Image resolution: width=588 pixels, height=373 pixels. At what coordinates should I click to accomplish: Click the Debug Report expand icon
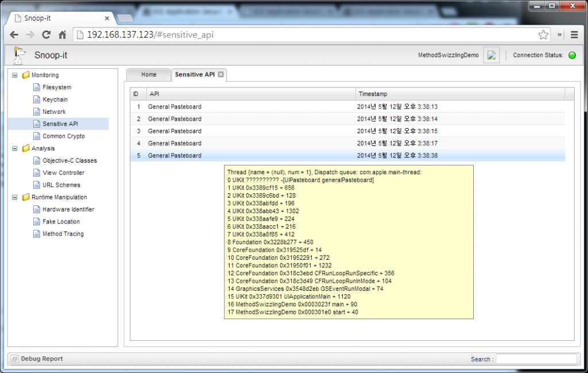pyautogui.click(x=15, y=359)
